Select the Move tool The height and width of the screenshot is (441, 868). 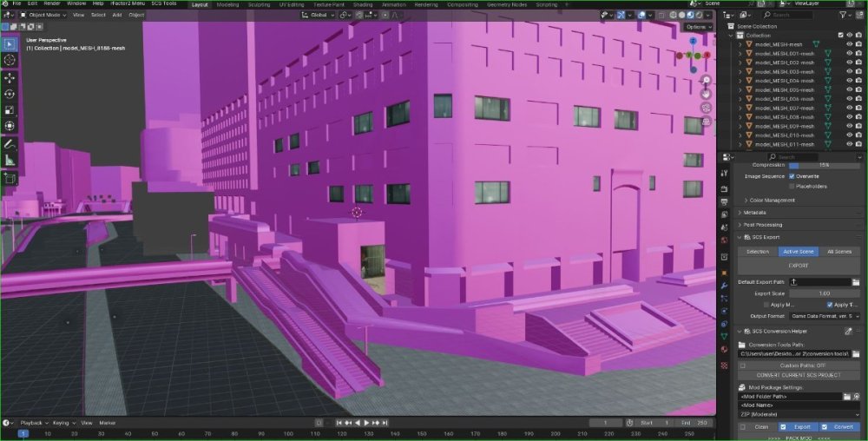pos(10,78)
